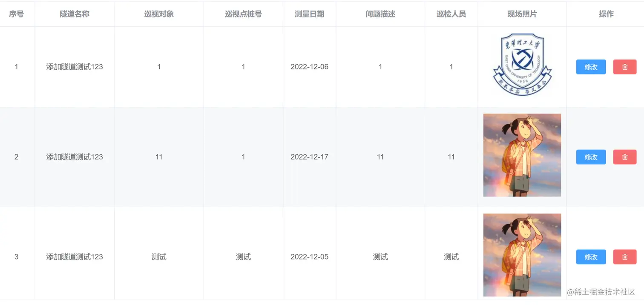Click serial number 3 cell
Screen dimensions: 644x305
coord(16,257)
